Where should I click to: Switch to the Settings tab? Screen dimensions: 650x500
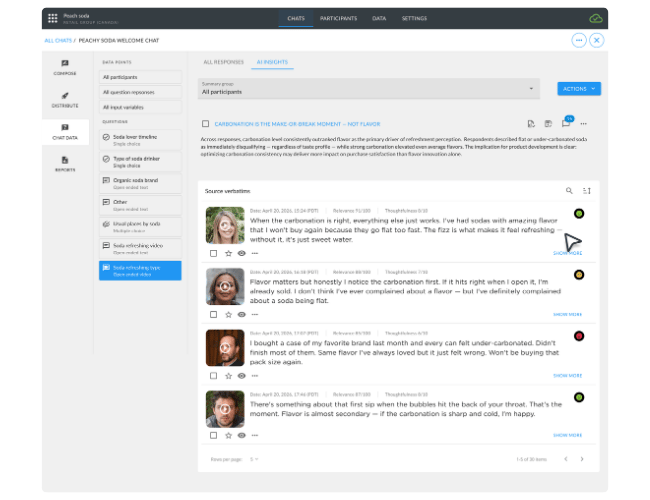(x=414, y=18)
